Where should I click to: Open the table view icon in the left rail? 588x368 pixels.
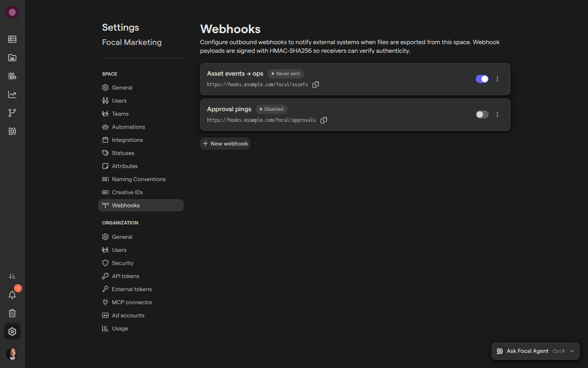12,39
